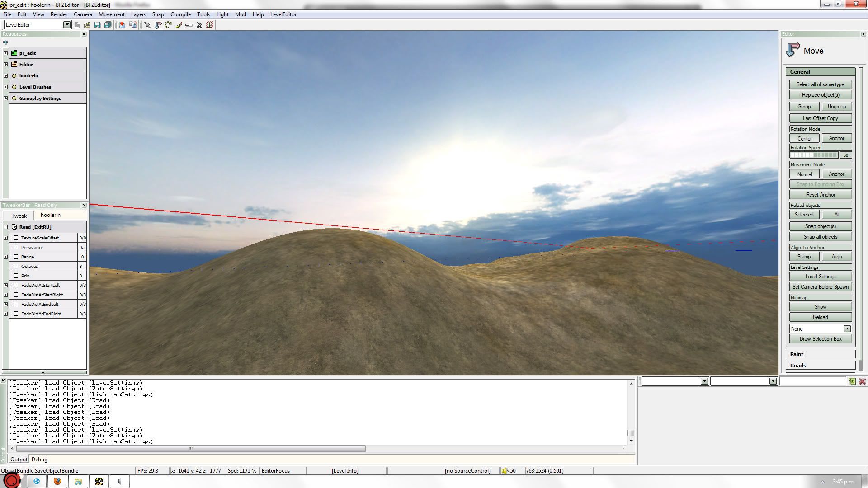The image size is (868, 488).
Task: Open the LevelEditor mode dropdown
Action: coord(66,25)
